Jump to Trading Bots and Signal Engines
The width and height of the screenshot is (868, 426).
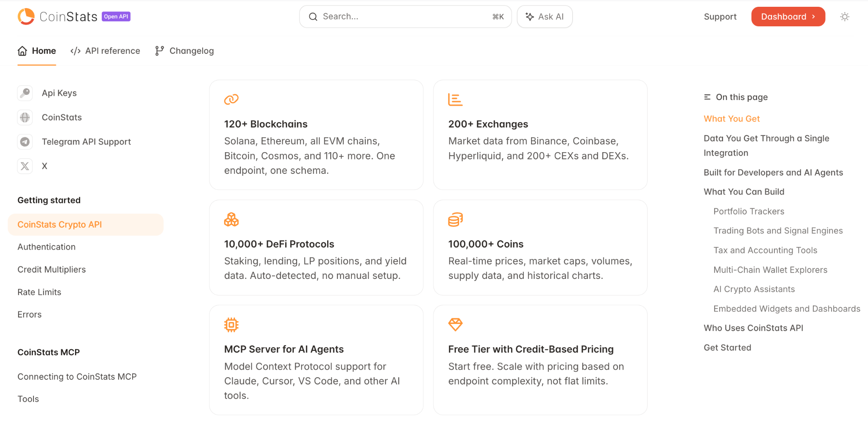tap(778, 231)
